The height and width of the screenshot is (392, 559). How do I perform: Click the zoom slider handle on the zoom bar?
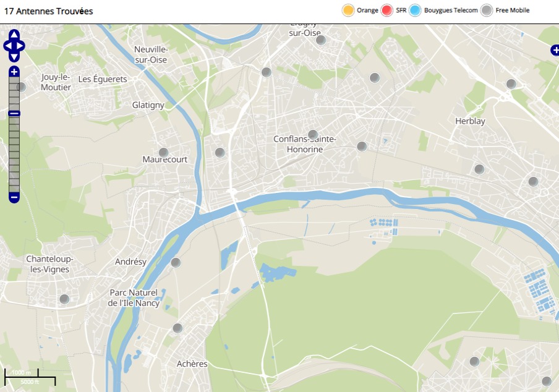(x=14, y=114)
